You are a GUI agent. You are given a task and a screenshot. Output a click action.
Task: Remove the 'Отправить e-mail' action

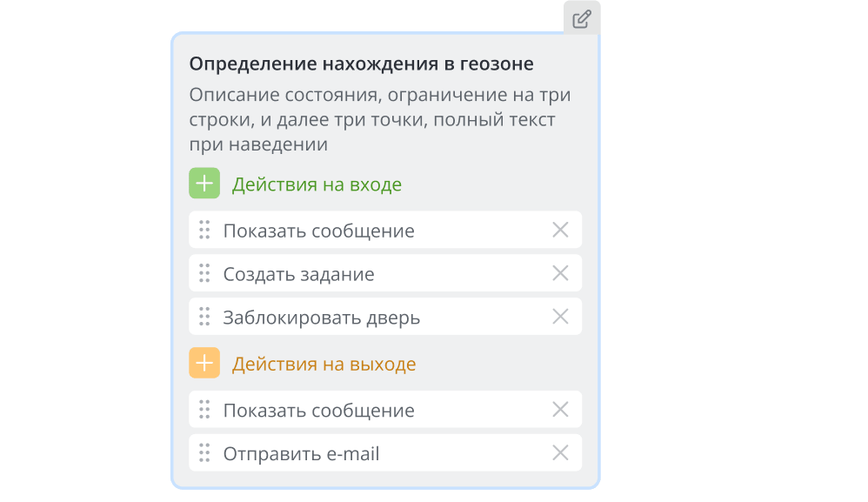pos(562,452)
